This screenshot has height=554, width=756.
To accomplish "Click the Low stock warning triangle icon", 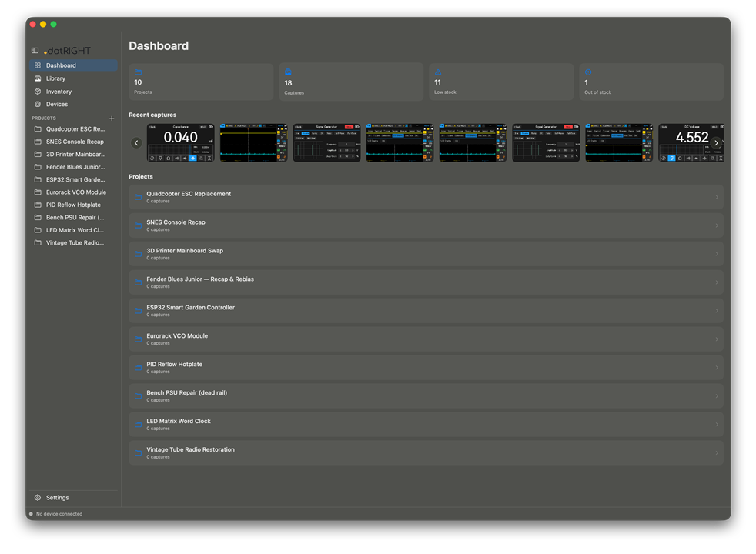I will click(438, 72).
